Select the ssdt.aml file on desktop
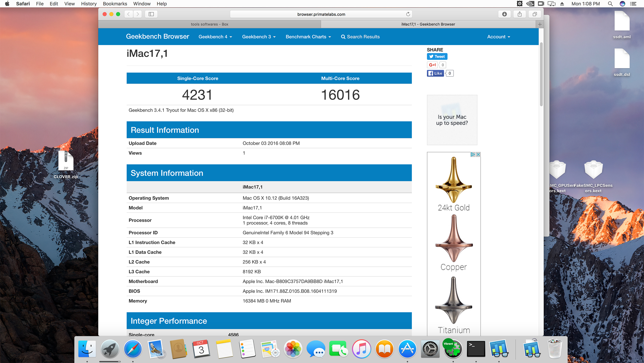 (622, 25)
